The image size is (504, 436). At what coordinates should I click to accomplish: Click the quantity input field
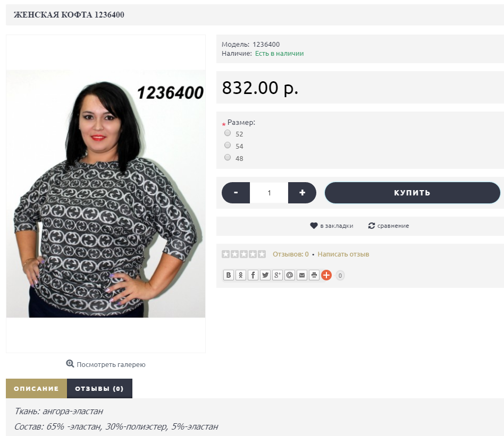coord(269,193)
